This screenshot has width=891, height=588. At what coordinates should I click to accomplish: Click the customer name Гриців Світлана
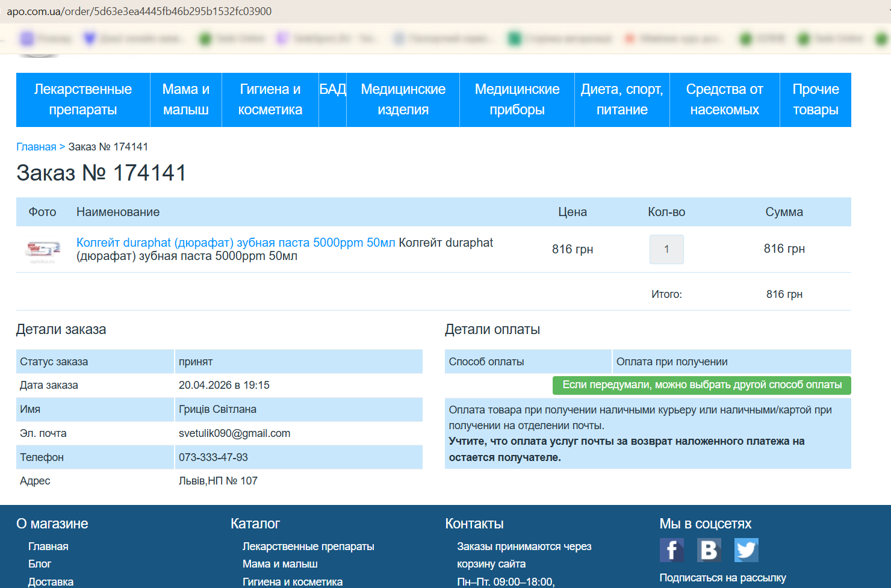pyautogui.click(x=217, y=409)
